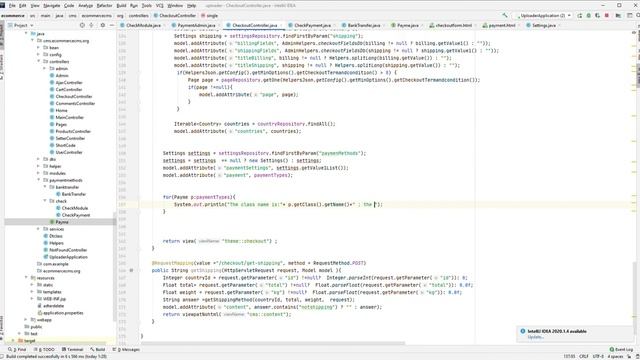
Task: Expand the templates folder
Action: coord(32,292)
